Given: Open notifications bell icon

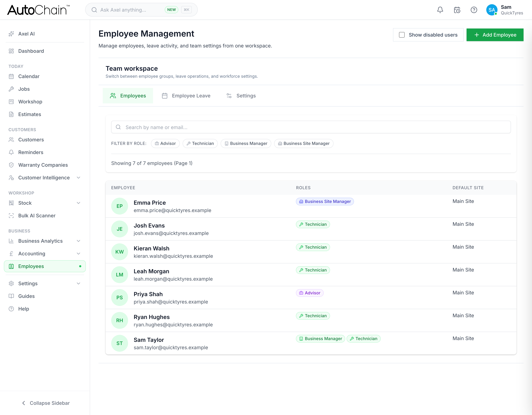Looking at the screenshot, I should (x=440, y=10).
